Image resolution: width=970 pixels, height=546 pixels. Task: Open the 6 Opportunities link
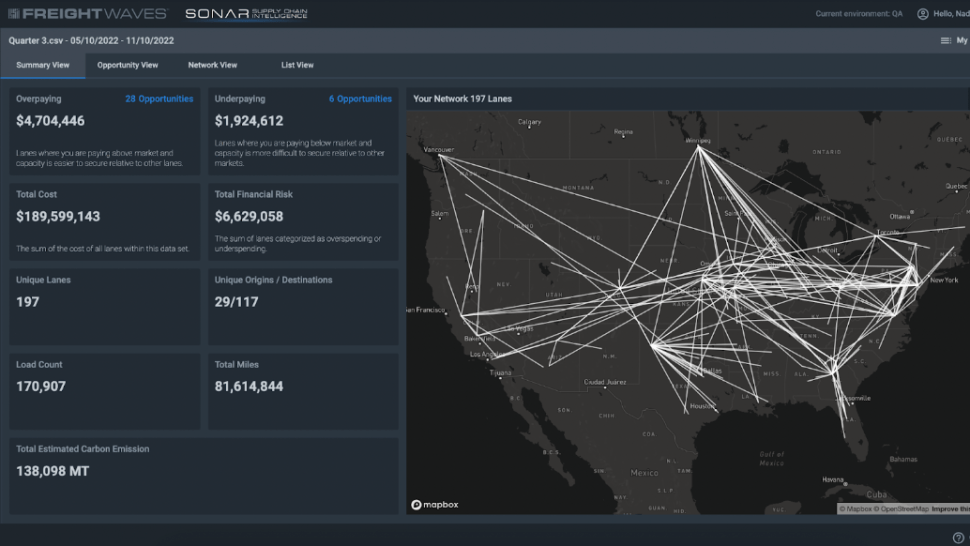[360, 99]
